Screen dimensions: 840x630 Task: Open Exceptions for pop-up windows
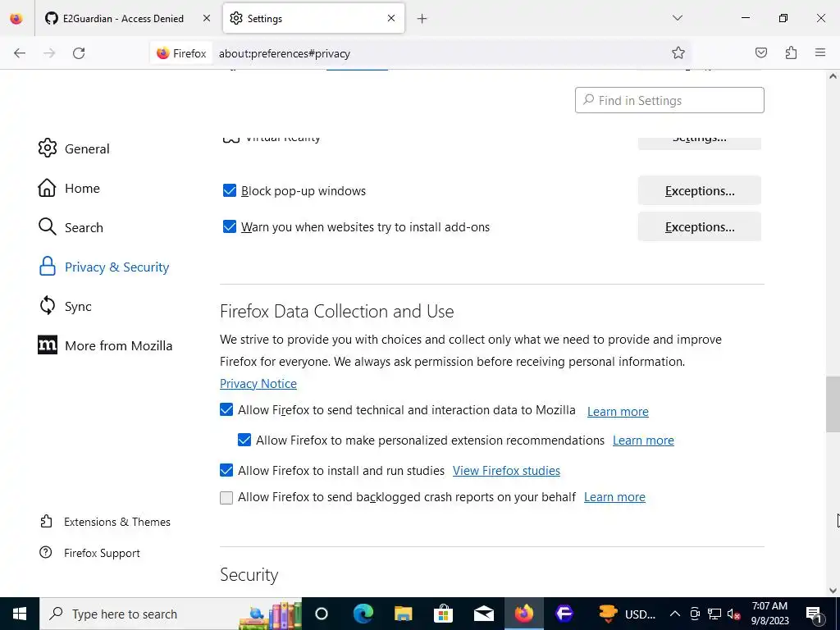(699, 190)
